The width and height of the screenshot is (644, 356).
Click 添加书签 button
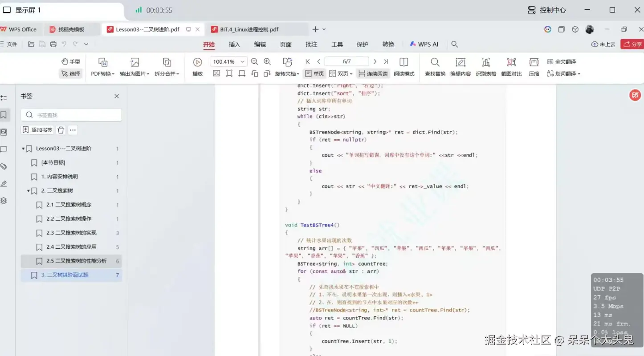point(37,130)
